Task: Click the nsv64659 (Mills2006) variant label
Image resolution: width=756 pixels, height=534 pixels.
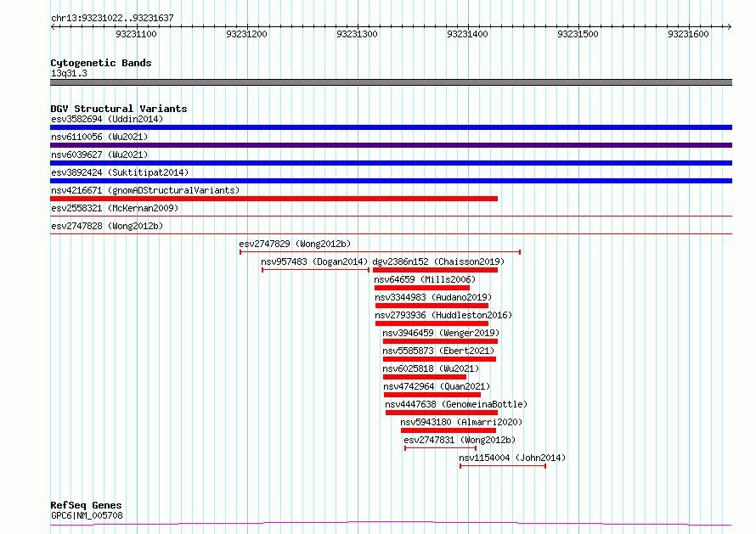Action: coord(425,279)
